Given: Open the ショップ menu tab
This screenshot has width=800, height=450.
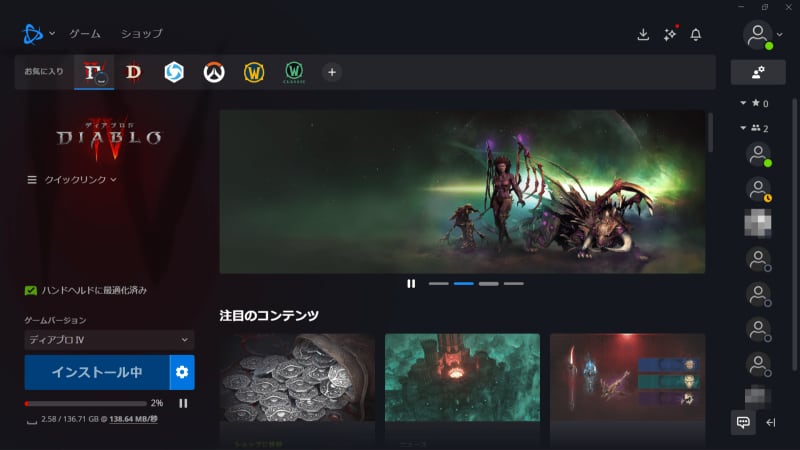Looking at the screenshot, I should click(141, 34).
